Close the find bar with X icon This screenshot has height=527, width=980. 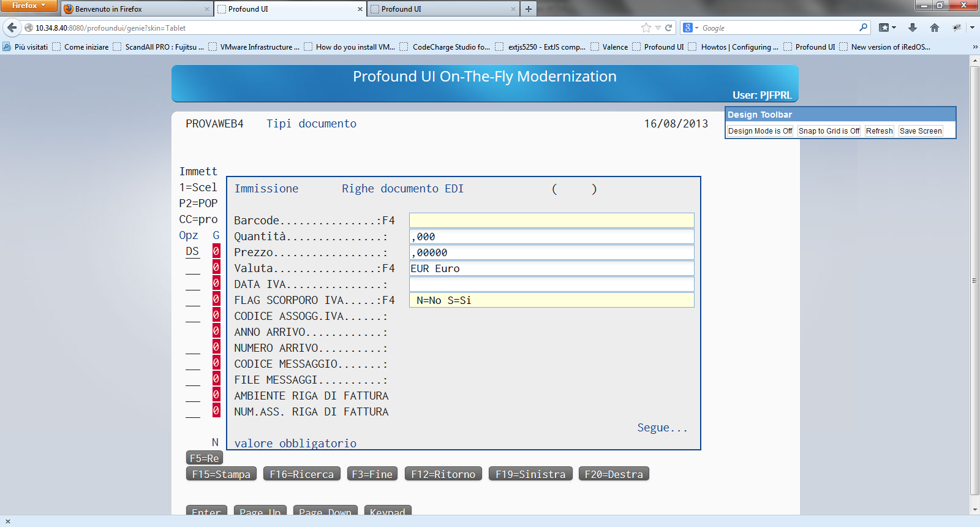[8, 521]
